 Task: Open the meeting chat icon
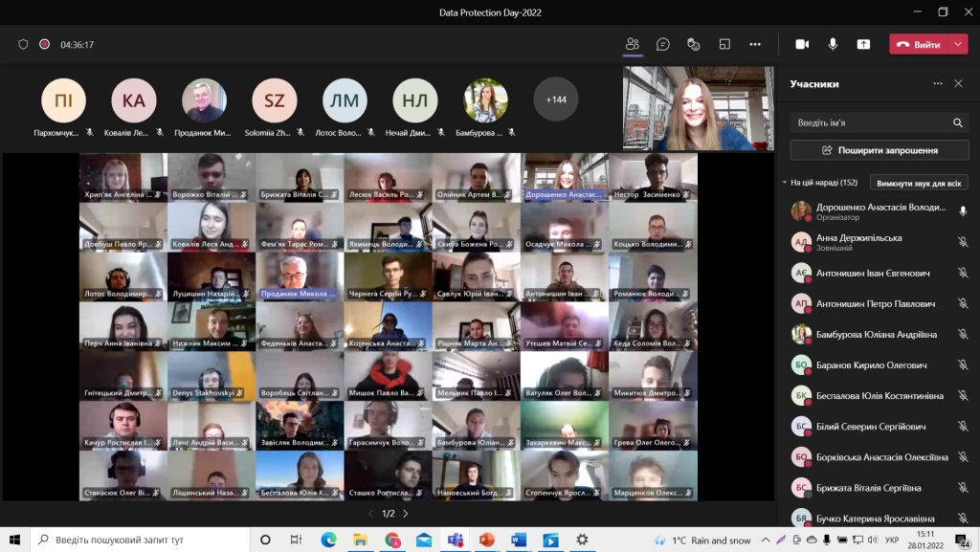662,44
